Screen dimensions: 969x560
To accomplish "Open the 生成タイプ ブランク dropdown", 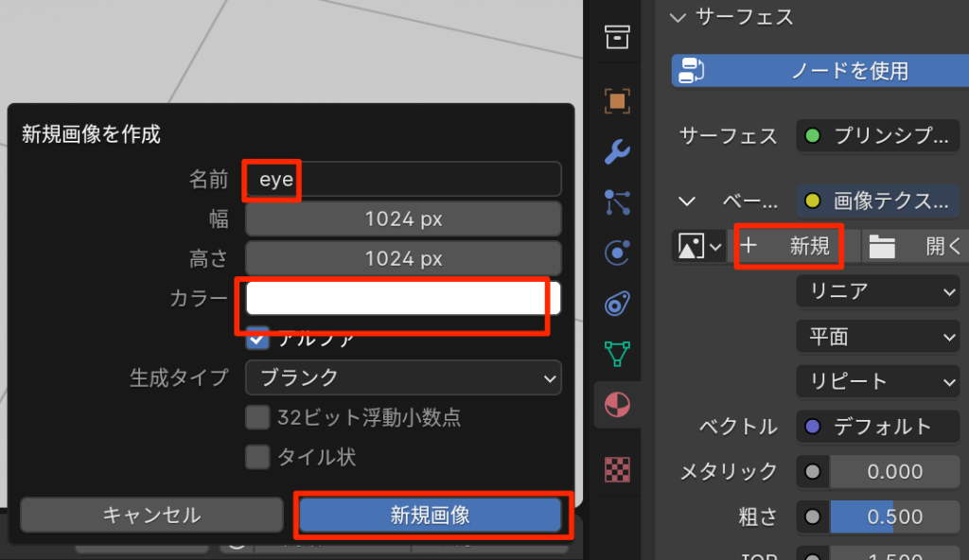I will tap(403, 377).
